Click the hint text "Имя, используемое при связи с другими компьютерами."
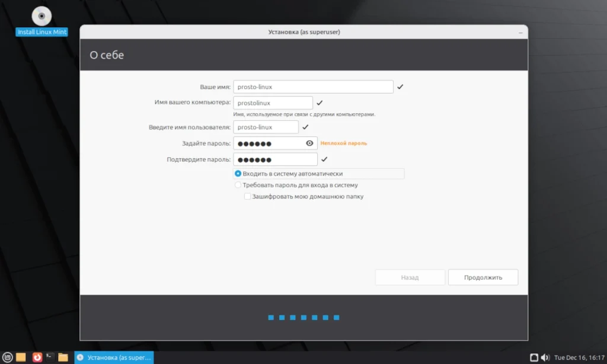 304,114
